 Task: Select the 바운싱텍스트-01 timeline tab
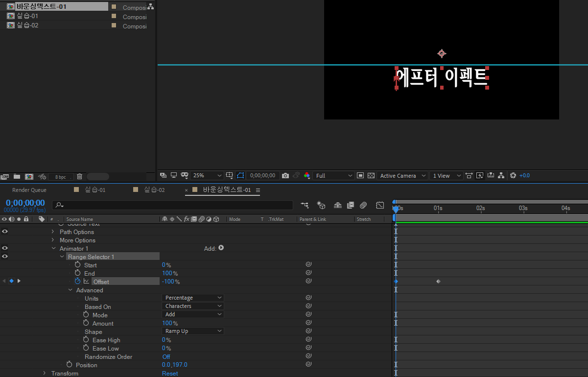[227, 190]
